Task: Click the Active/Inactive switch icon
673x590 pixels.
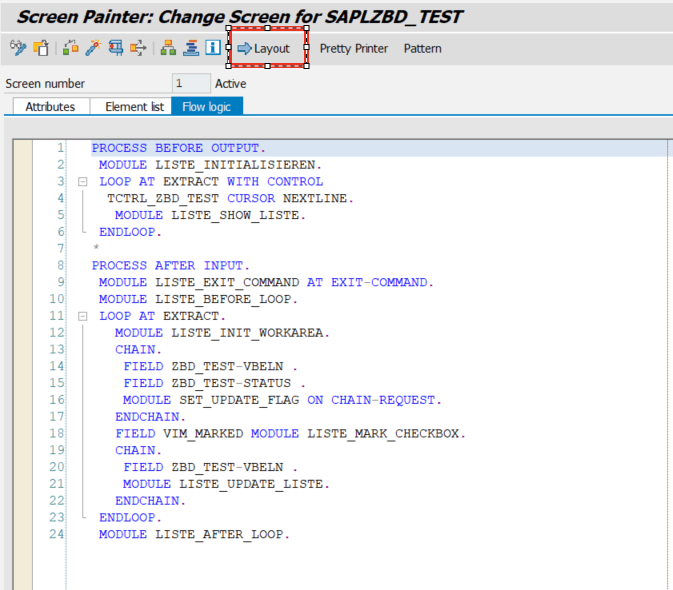Action: coord(71,48)
